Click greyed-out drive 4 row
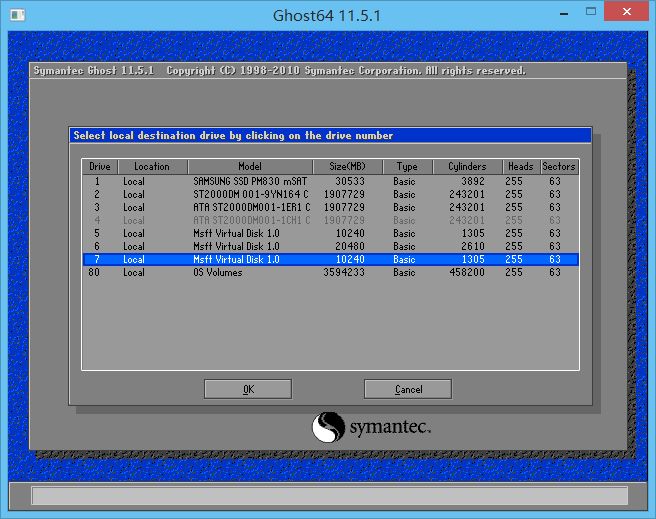Image resolution: width=656 pixels, height=519 pixels. click(329, 220)
